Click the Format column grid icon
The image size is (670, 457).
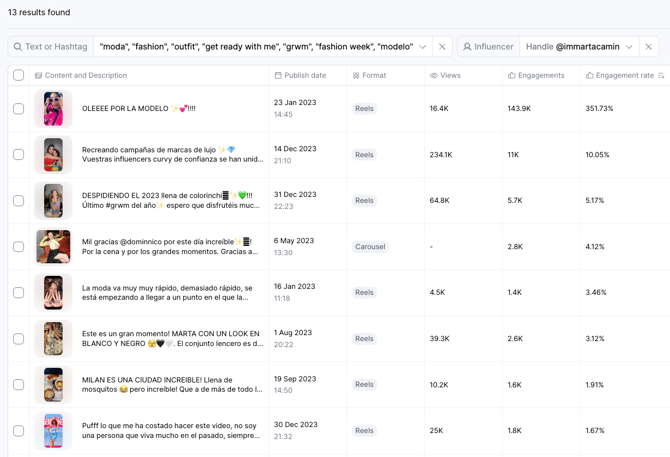click(x=356, y=76)
